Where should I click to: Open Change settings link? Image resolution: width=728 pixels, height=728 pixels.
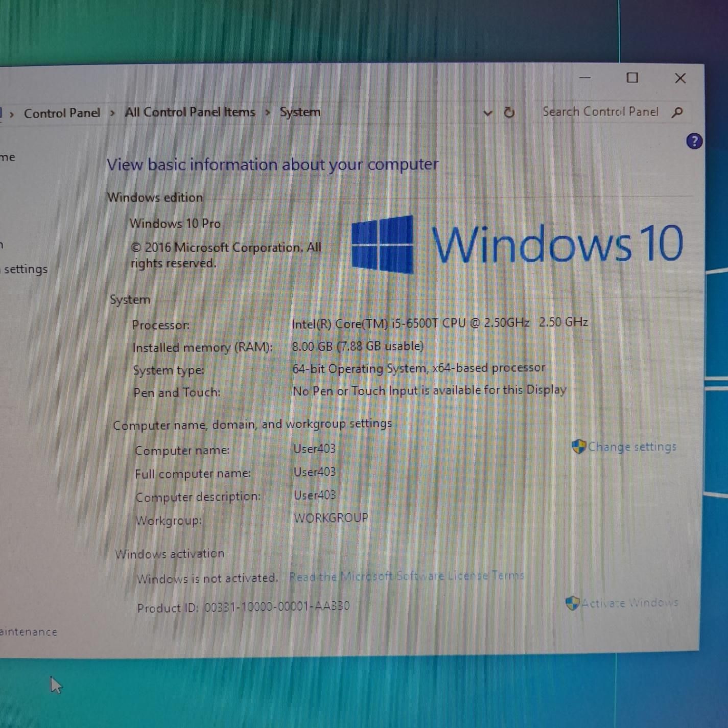pos(632,447)
